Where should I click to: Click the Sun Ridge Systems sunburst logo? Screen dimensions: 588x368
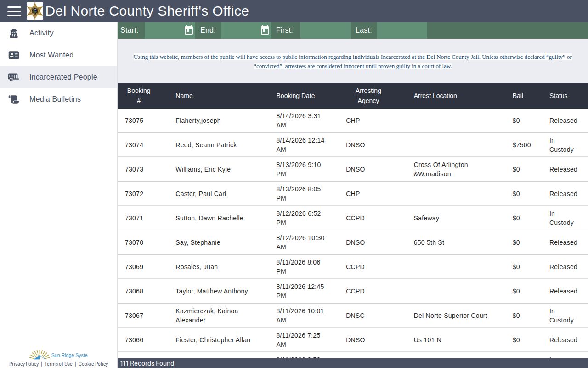tap(40, 355)
